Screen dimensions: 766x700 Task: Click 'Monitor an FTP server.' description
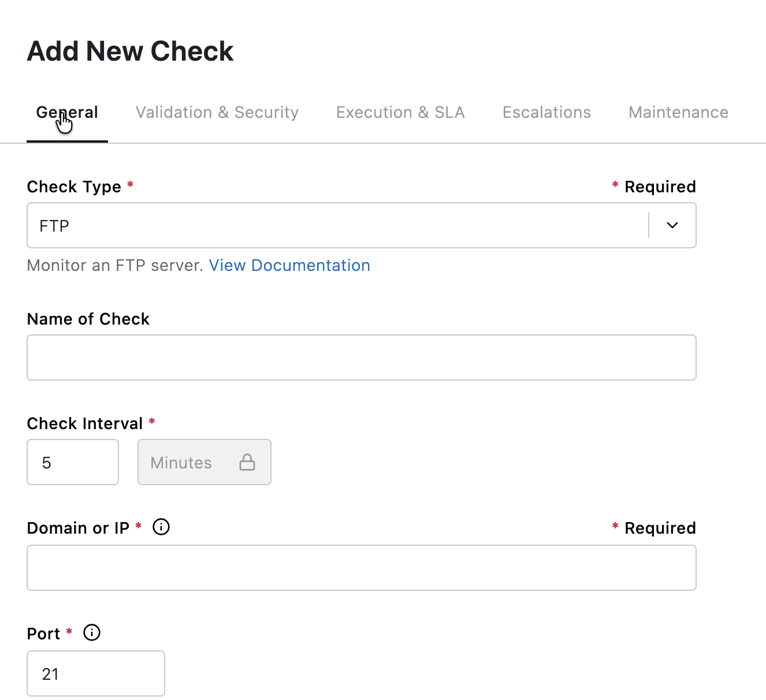115,265
